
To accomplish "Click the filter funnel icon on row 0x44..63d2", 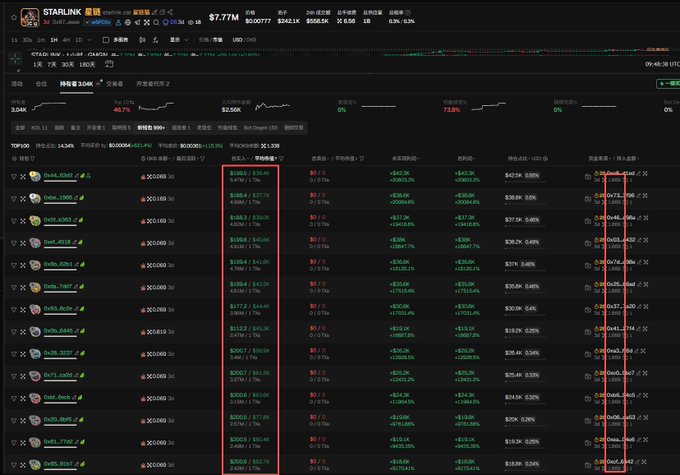I will (x=14, y=177).
